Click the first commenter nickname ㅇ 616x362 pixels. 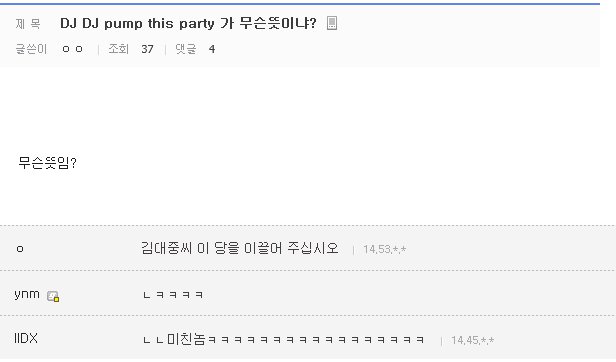(x=20, y=249)
